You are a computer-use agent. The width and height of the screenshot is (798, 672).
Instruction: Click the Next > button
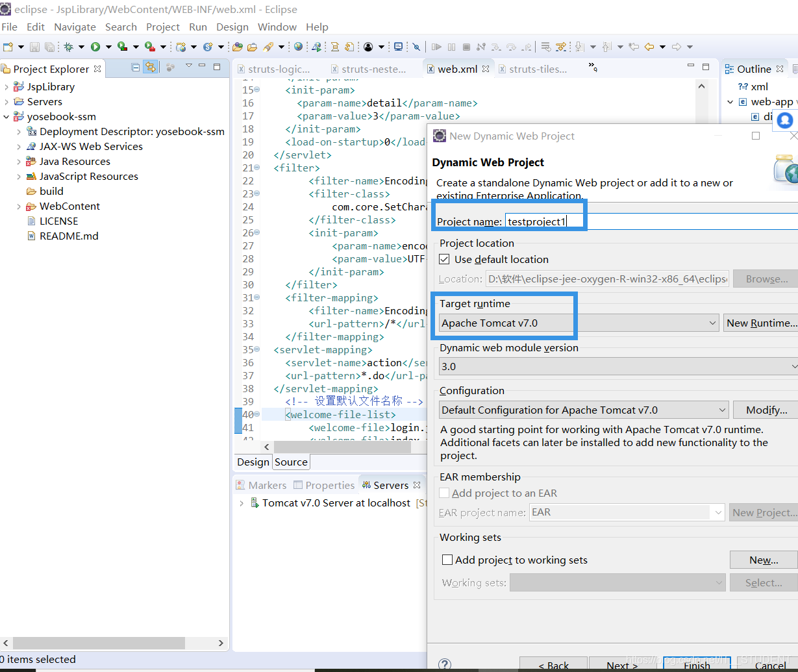(621, 664)
